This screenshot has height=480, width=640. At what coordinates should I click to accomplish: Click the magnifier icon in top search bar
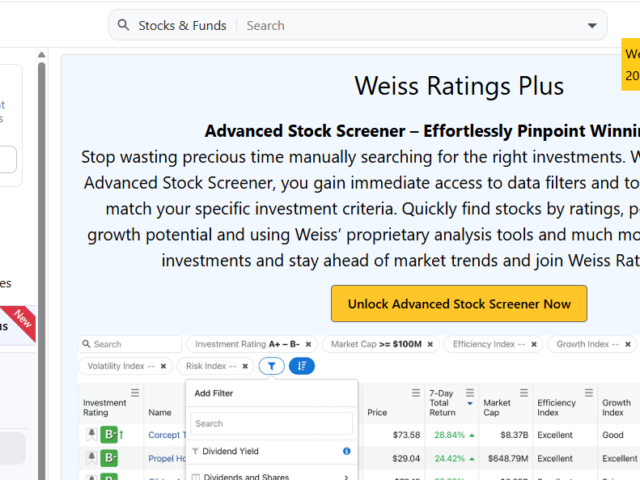pos(123,25)
